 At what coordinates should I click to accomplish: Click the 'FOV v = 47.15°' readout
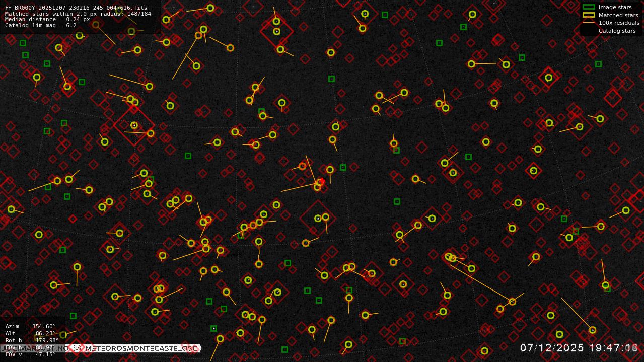[30, 354]
